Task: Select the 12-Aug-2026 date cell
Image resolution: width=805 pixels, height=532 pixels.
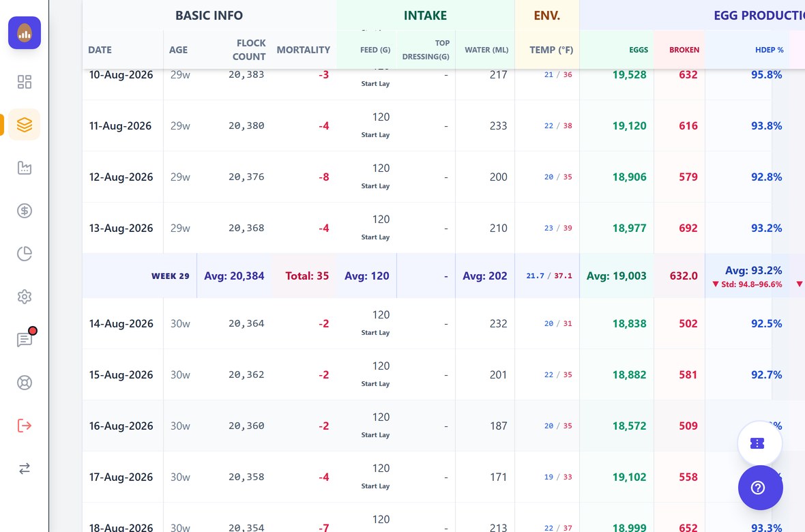Action: [x=121, y=177]
